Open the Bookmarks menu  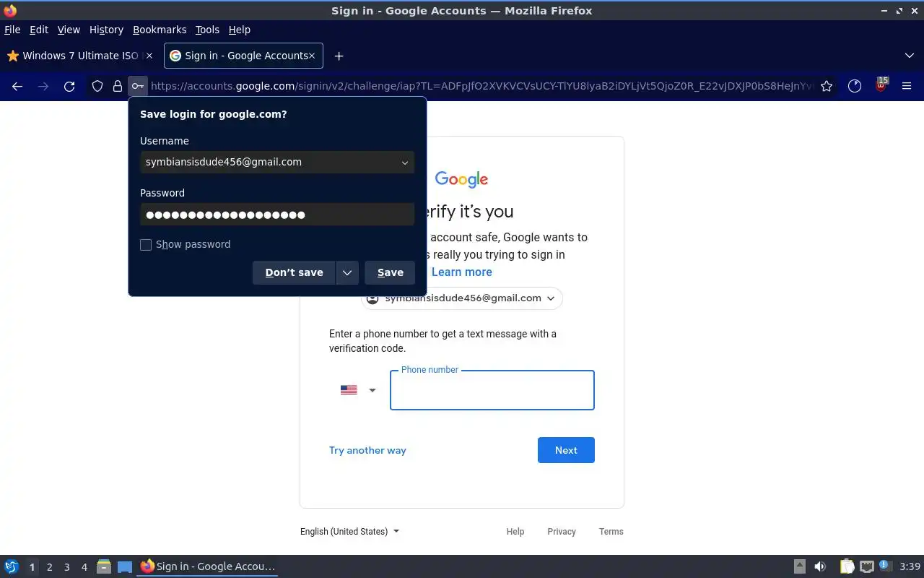[160, 30]
